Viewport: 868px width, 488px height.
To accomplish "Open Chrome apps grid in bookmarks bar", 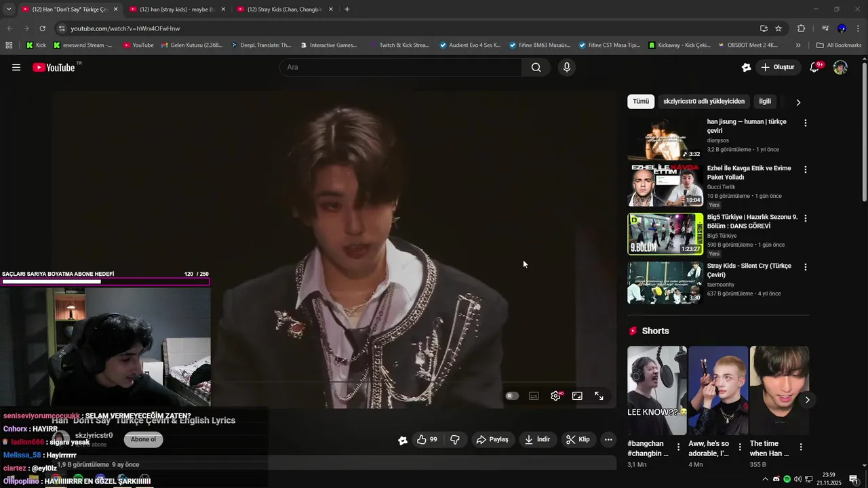I will pos(9,45).
